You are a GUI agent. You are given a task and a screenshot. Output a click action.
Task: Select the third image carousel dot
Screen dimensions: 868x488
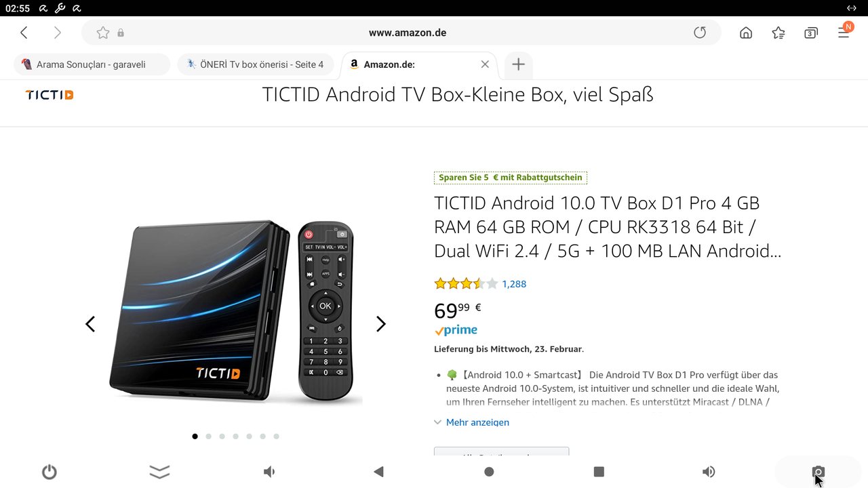point(222,436)
